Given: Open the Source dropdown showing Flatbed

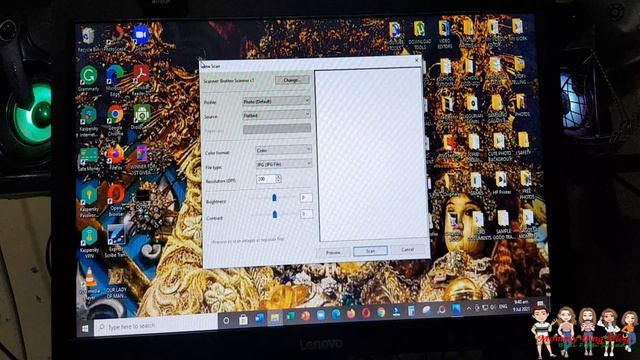Looking at the screenshot, I should [x=276, y=115].
